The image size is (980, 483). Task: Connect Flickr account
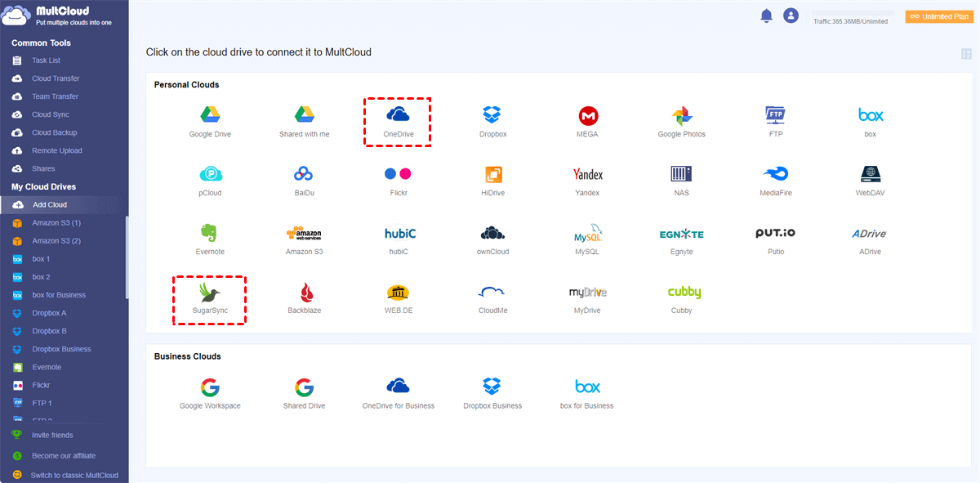point(398,181)
